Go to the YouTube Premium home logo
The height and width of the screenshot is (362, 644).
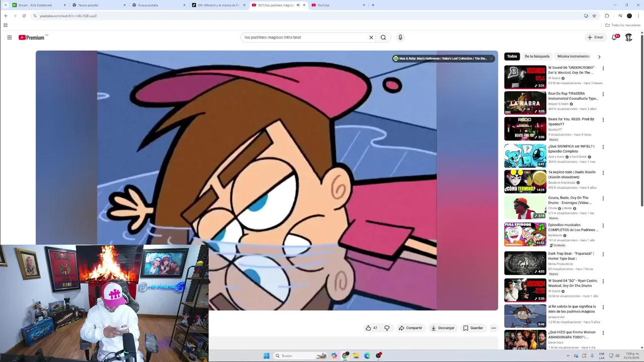coord(32,37)
